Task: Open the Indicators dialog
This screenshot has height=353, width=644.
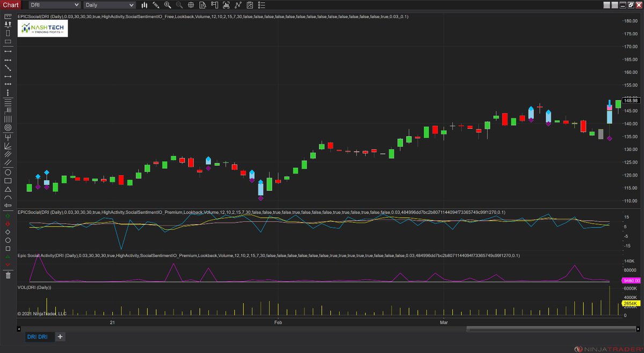Action: (x=238, y=5)
